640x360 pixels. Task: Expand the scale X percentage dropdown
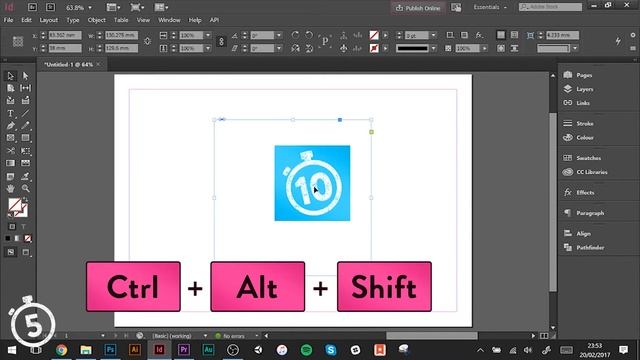pos(208,36)
